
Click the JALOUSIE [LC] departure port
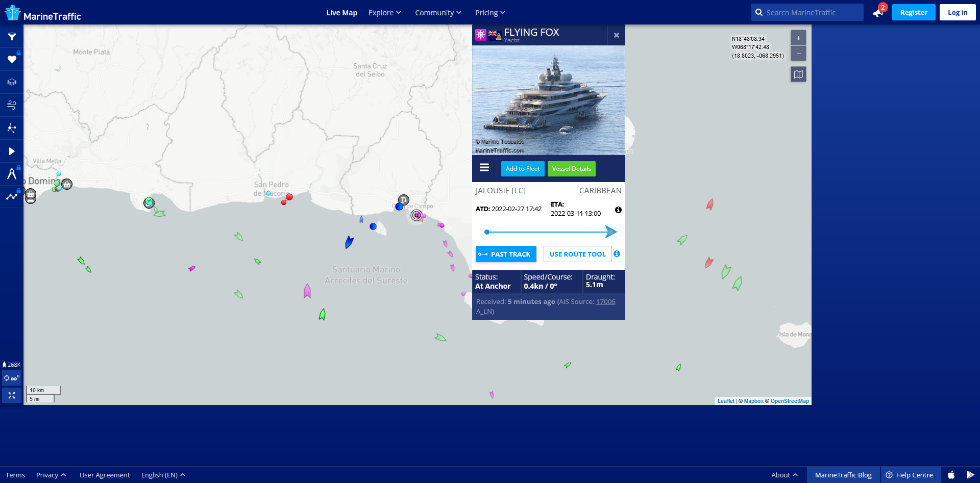point(501,191)
